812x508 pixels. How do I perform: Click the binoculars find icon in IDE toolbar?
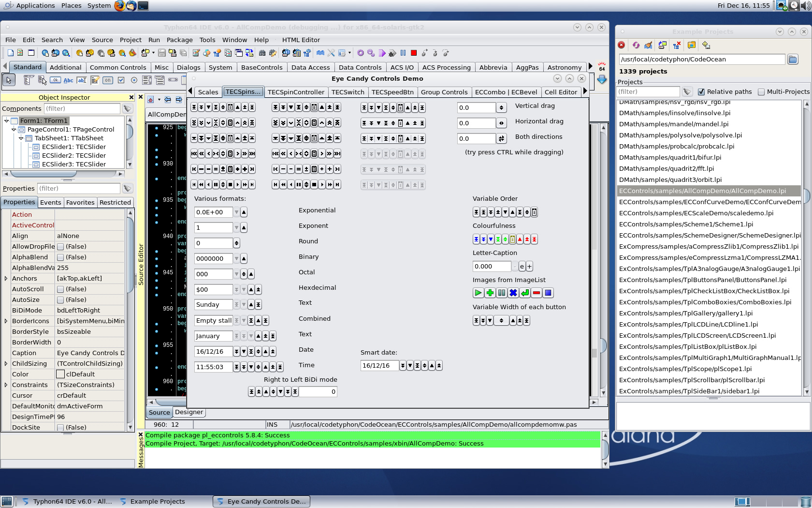(x=262, y=53)
